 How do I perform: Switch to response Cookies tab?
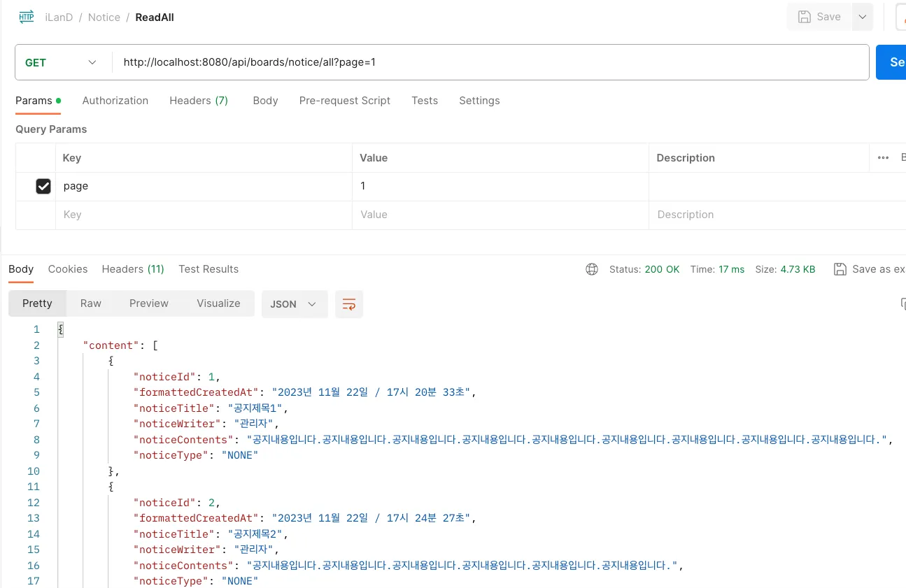pos(68,269)
